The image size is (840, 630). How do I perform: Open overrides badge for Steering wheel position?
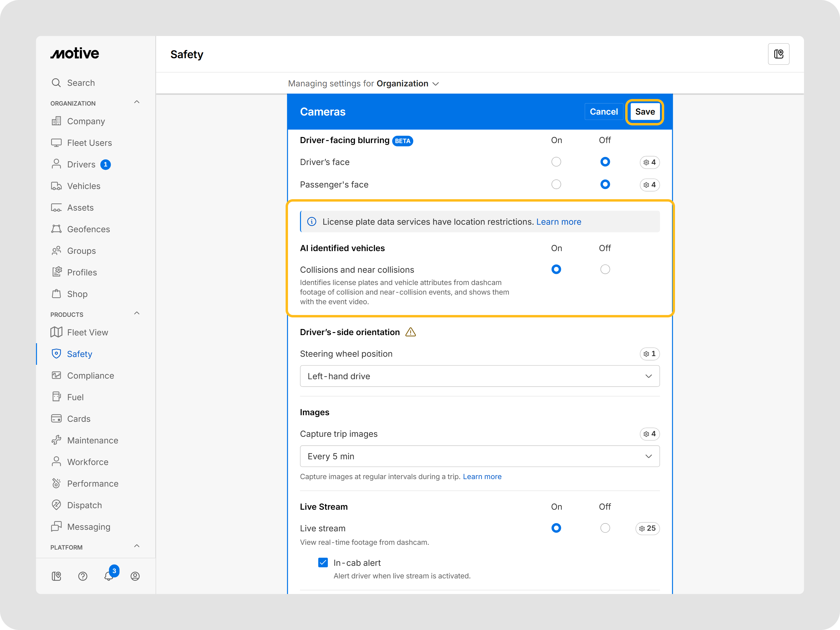(x=650, y=353)
